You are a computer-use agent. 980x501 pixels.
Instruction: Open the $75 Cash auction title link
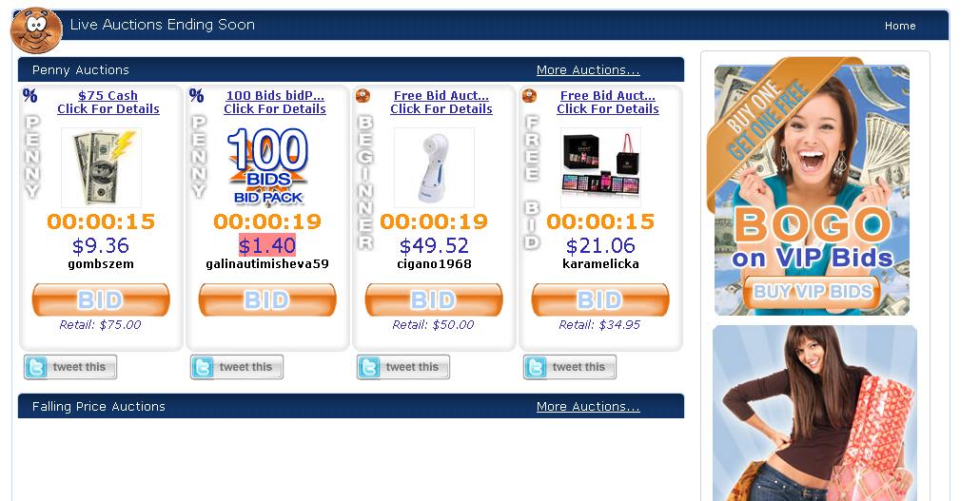[108, 96]
